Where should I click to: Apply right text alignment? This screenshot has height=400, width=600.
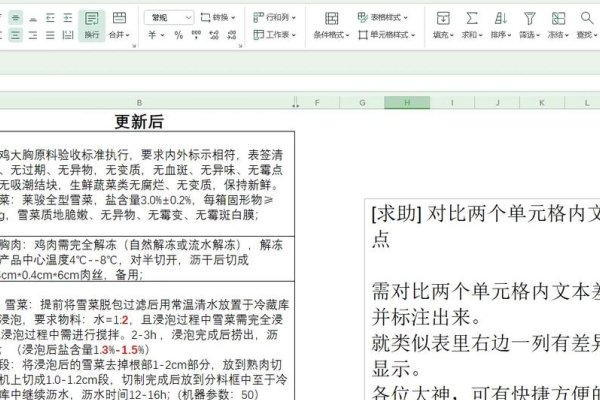pyautogui.click(x=33, y=35)
